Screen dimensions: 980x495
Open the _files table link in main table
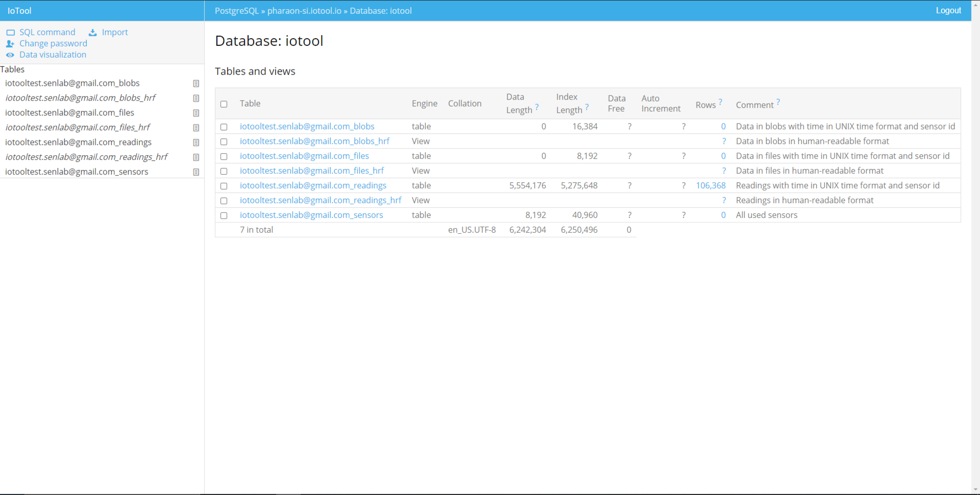point(304,156)
